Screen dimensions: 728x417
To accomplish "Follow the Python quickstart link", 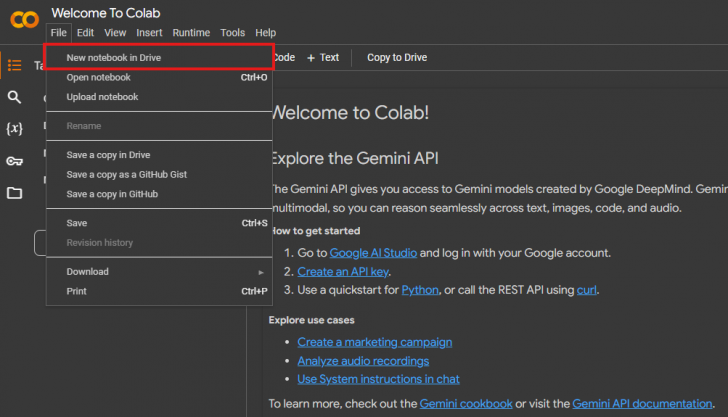I will pos(420,290).
